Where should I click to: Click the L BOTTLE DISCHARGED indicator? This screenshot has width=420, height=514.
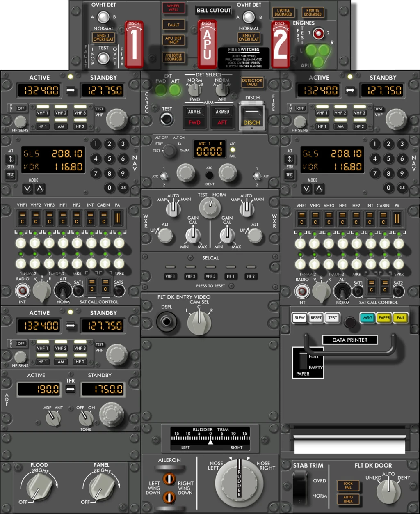tap(283, 12)
